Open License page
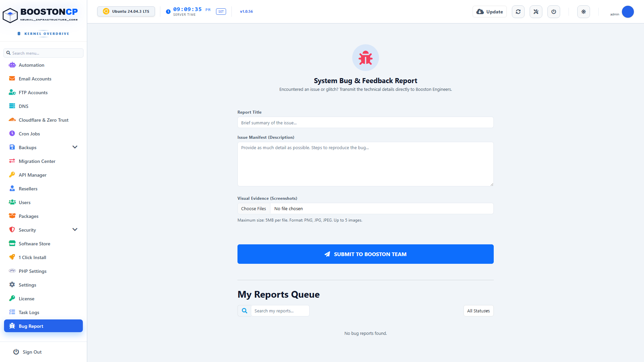Viewport: 644px width, 362px height. click(43, 299)
